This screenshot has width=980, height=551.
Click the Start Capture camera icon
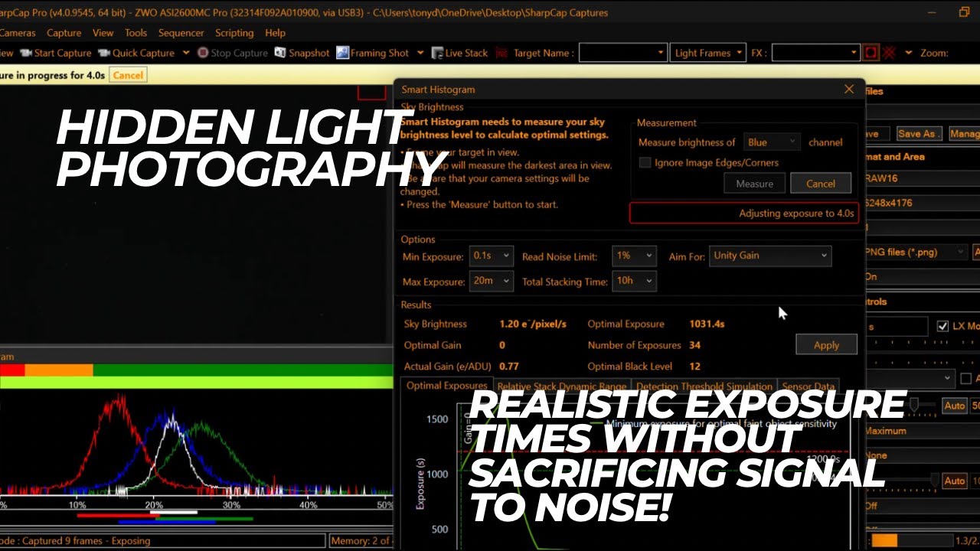pos(25,53)
